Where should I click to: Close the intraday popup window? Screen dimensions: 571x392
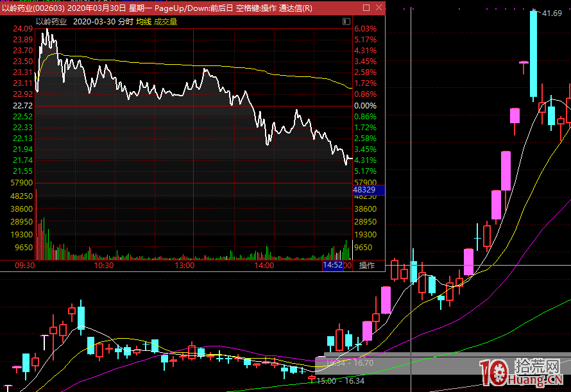click(378, 8)
